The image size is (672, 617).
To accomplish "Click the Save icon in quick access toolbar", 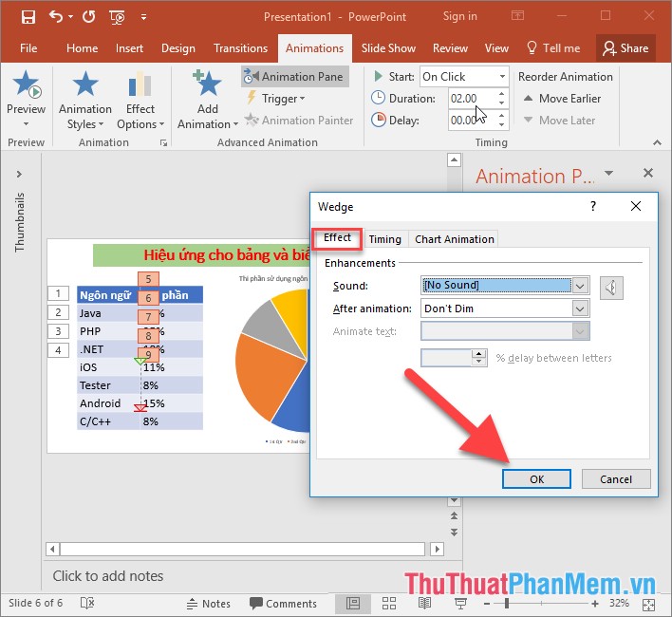I will 28,17.
